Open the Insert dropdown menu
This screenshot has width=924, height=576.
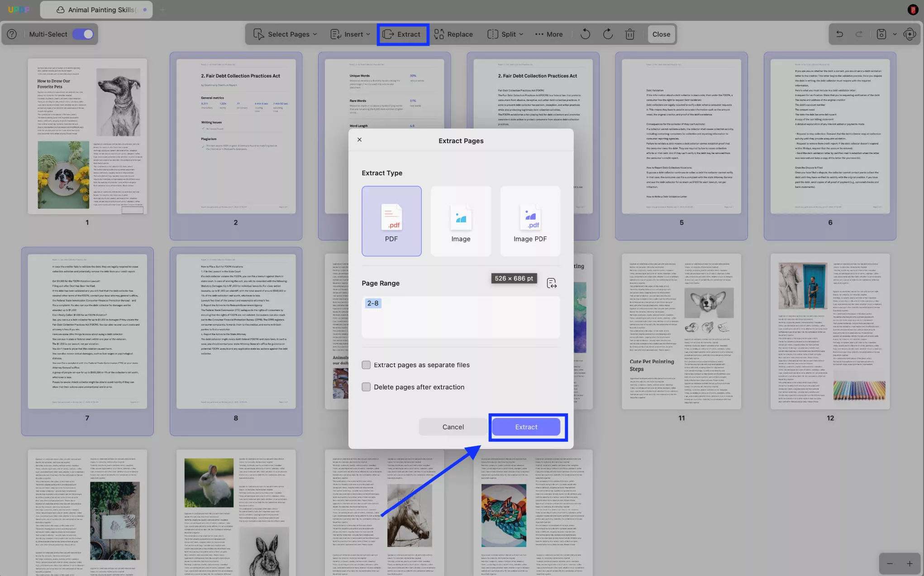tap(350, 34)
